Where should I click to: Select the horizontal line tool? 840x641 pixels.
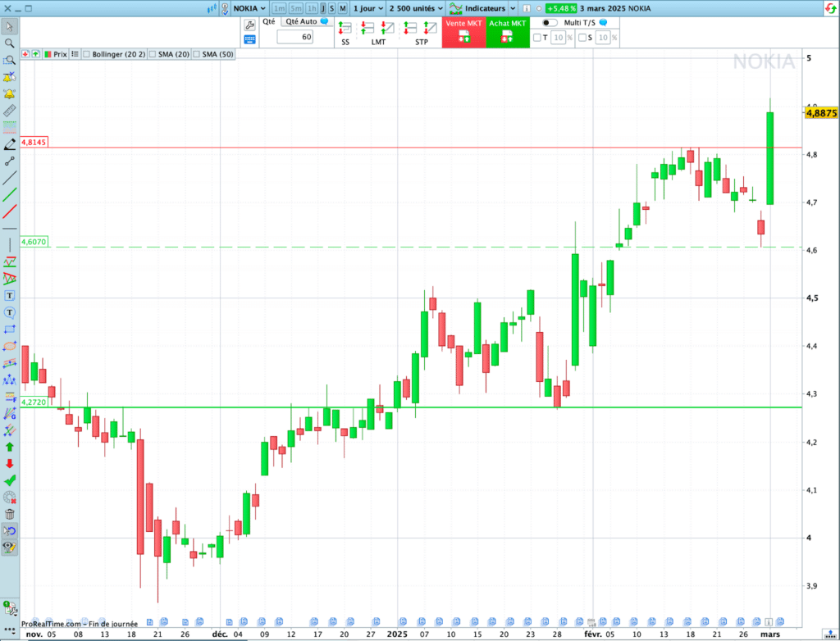pos(10,229)
